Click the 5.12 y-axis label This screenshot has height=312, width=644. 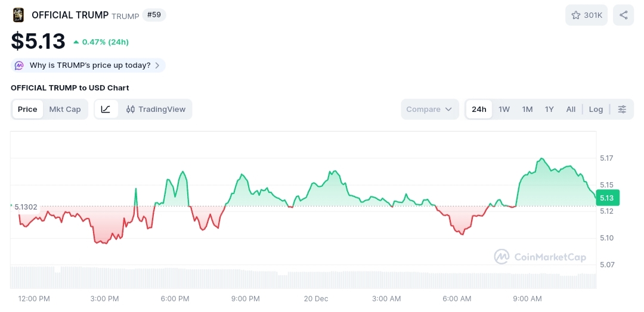(606, 211)
